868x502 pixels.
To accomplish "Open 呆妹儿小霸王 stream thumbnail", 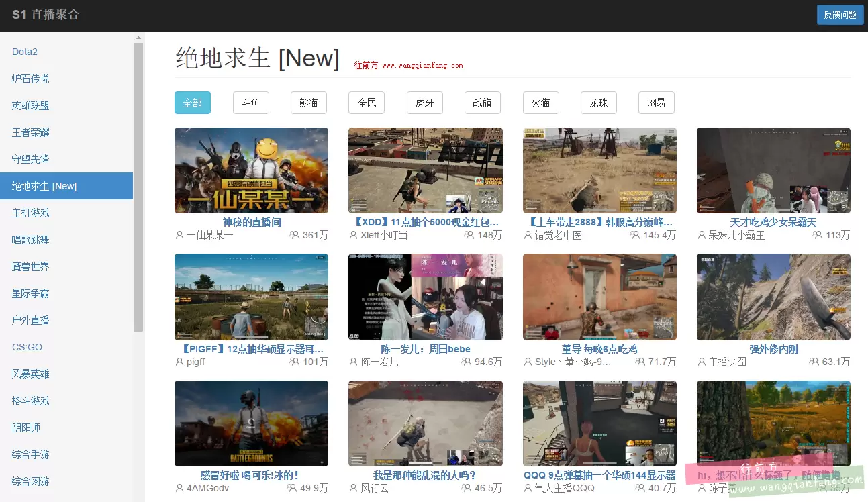I will pyautogui.click(x=773, y=170).
